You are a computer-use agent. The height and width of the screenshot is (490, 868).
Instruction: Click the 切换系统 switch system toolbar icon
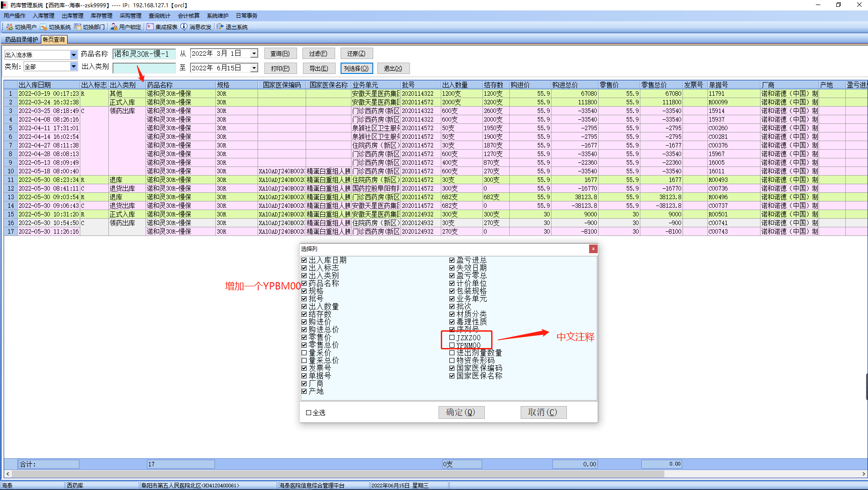click(x=44, y=27)
